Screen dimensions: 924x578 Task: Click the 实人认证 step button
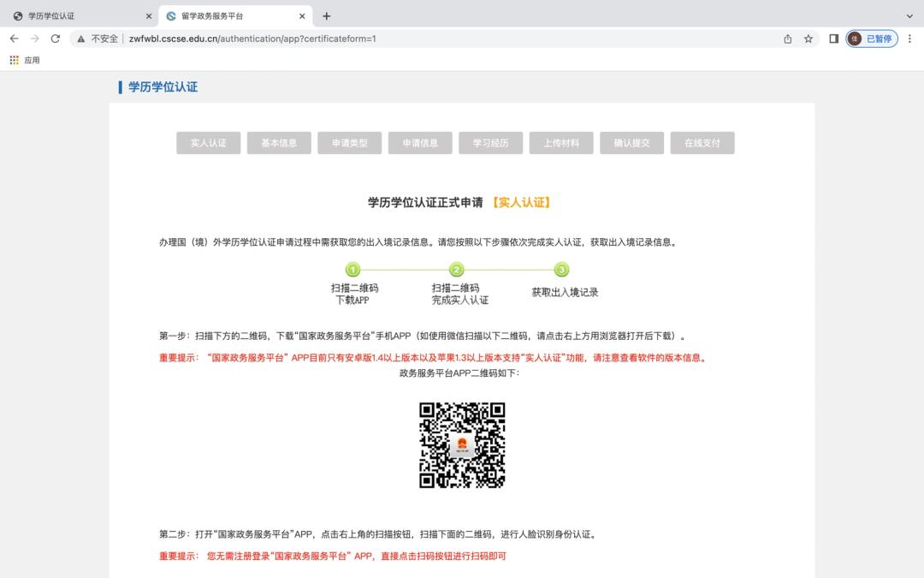[x=209, y=143]
